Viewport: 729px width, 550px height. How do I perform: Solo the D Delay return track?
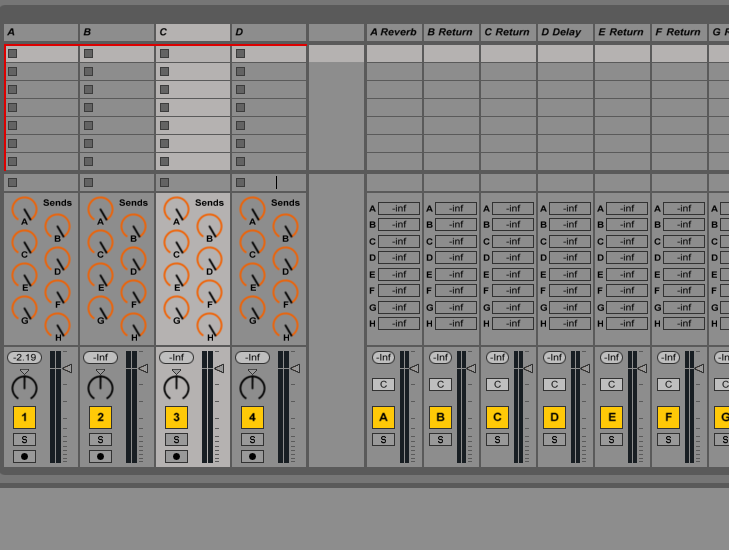tap(554, 439)
